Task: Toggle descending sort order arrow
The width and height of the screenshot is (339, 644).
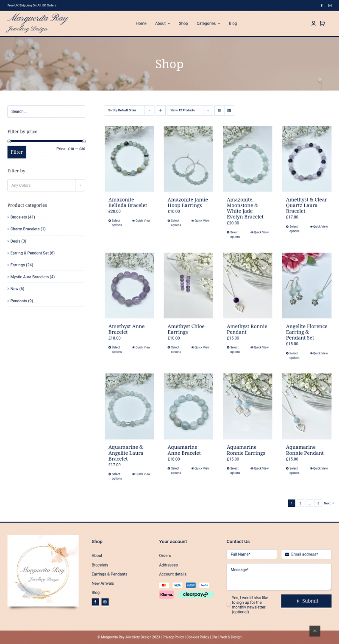Action: click(x=161, y=111)
